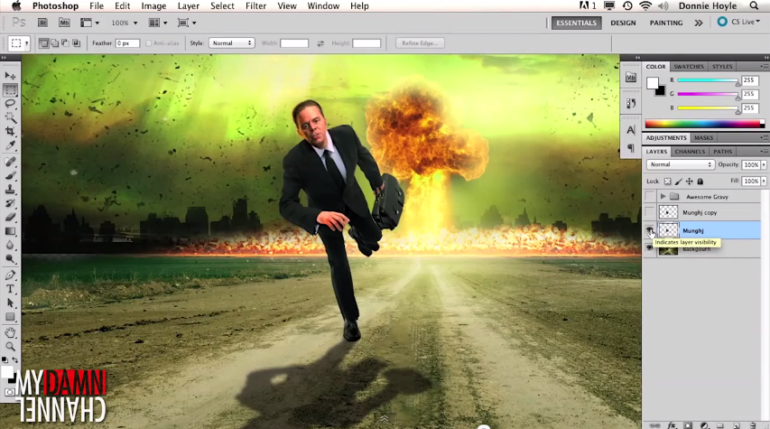This screenshot has height=429, width=770.
Task: Open the Paragraph panel icon in dock
Action: pos(631,148)
